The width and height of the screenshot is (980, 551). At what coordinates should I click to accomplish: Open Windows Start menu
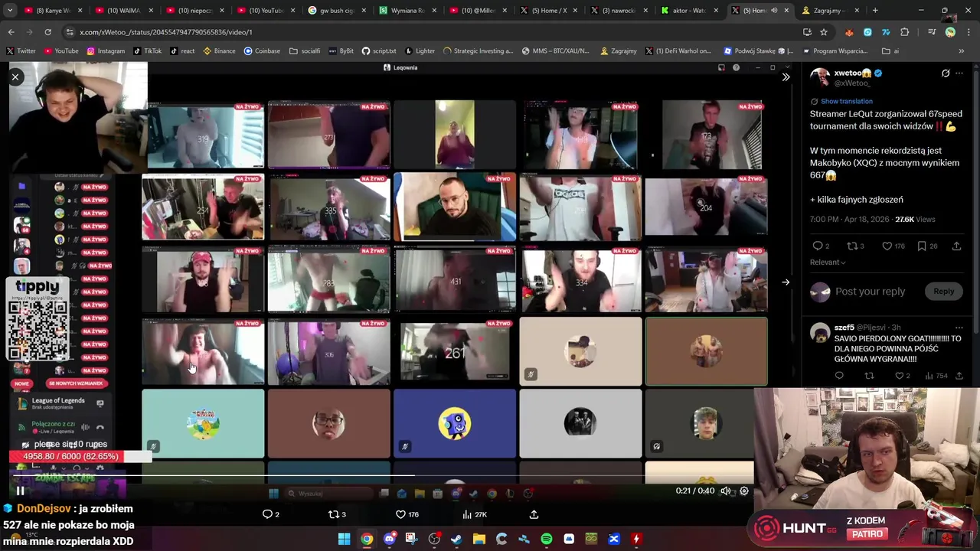[x=344, y=540]
